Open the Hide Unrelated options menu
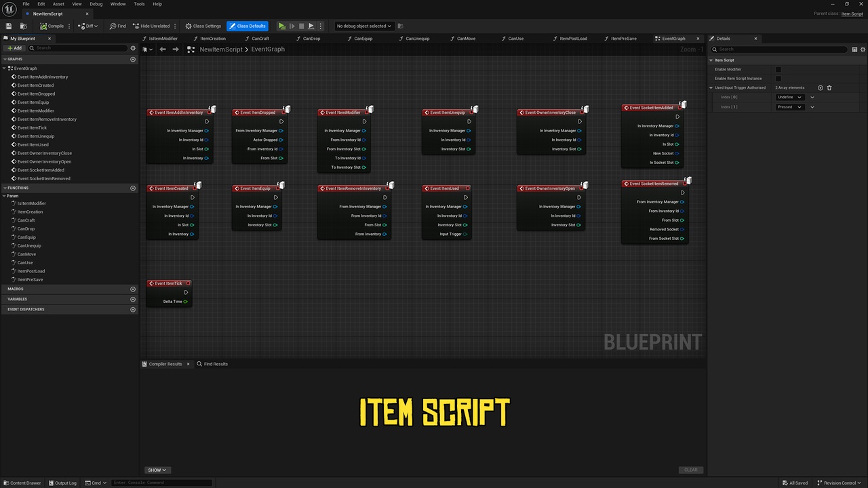 (x=176, y=26)
